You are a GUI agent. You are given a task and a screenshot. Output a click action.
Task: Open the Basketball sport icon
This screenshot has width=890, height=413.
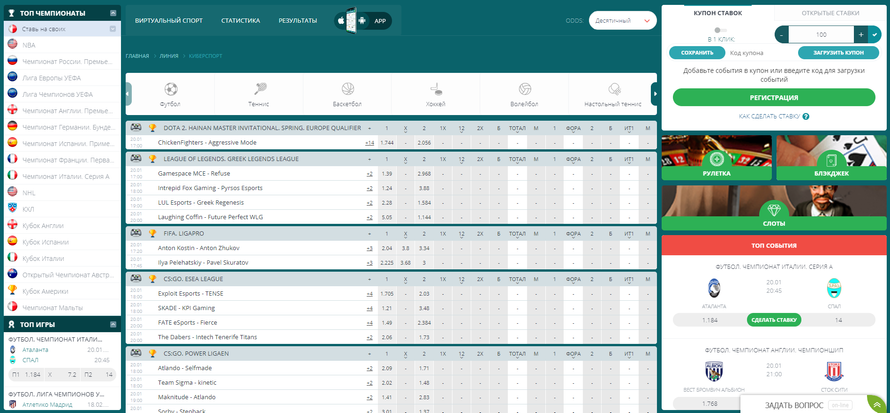pos(348,89)
